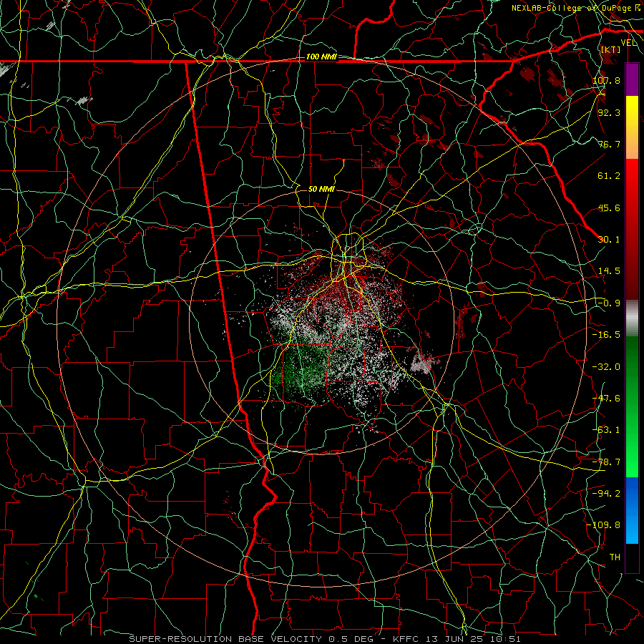Click the -0.9 legend value
Viewport: 644px width, 644px height.
tap(609, 303)
